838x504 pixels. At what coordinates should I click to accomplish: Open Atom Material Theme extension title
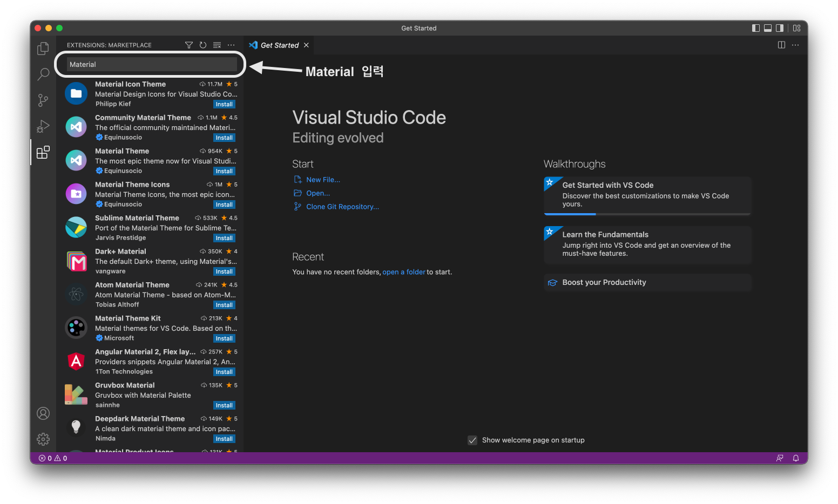132,285
